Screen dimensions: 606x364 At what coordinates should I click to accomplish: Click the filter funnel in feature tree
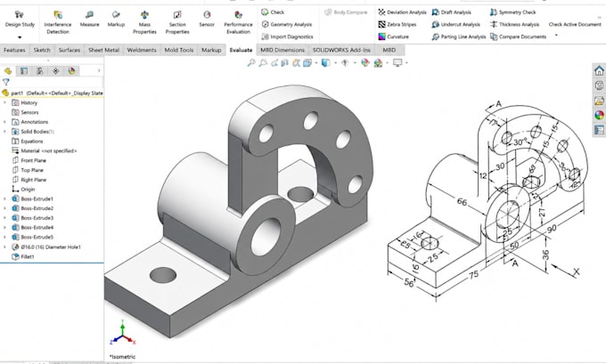pos(6,82)
